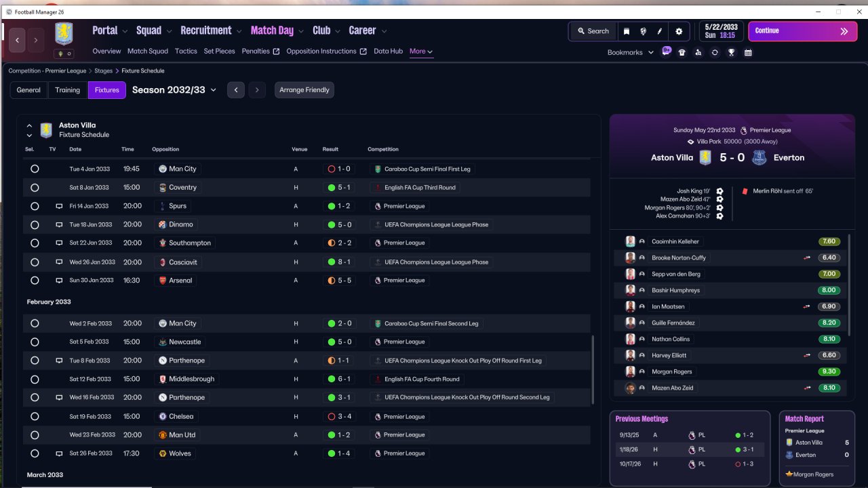Select the Chelsea 3-4 fixture radio button
Viewport: 868px width, 488px height.
35,416
